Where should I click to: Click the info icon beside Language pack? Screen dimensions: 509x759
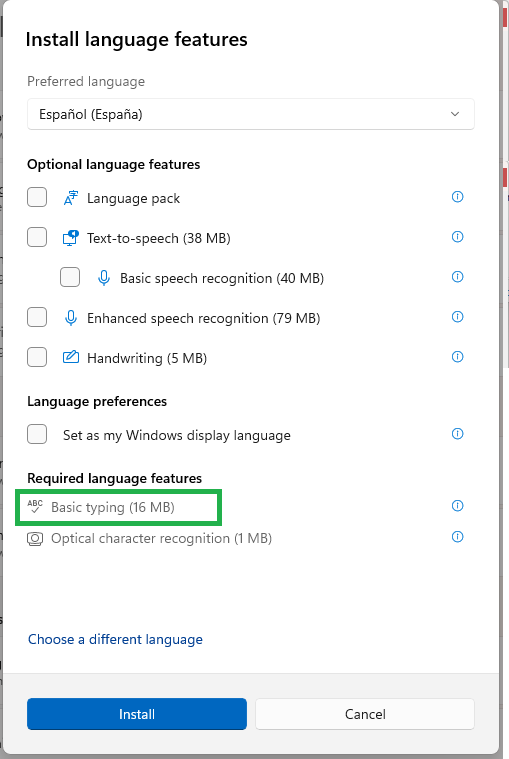click(x=457, y=197)
